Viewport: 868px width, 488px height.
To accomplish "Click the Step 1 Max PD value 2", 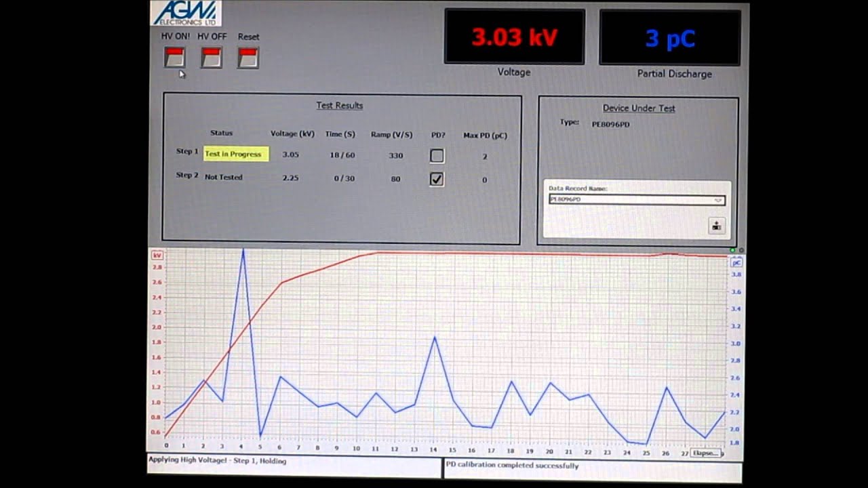I will pos(485,157).
